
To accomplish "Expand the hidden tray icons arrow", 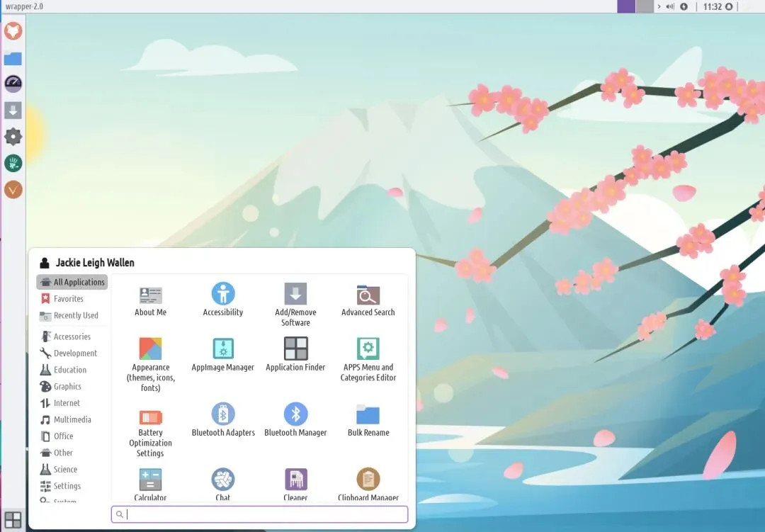I will pos(659,7).
